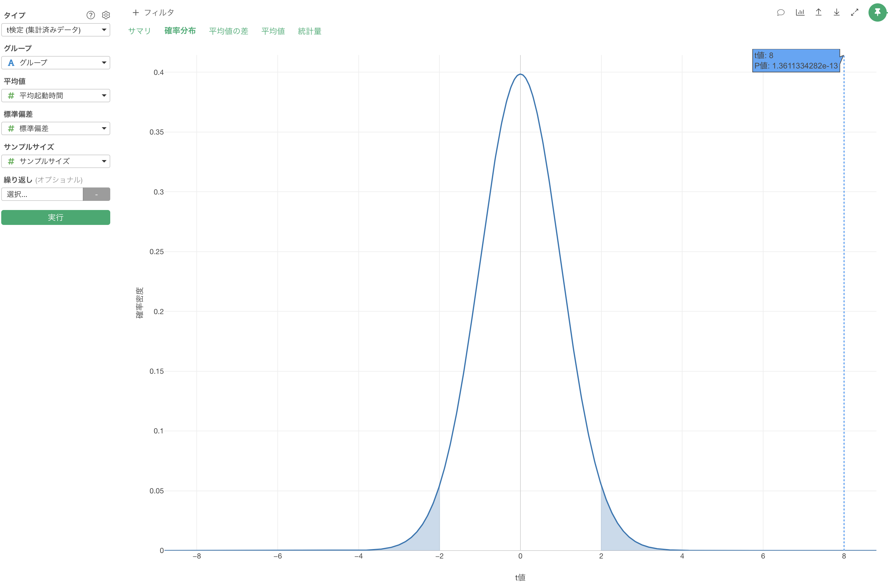This screenshot has height=588, width=888.
Task: Click the –8 x-axis tick label
Action: click(197, 556)
